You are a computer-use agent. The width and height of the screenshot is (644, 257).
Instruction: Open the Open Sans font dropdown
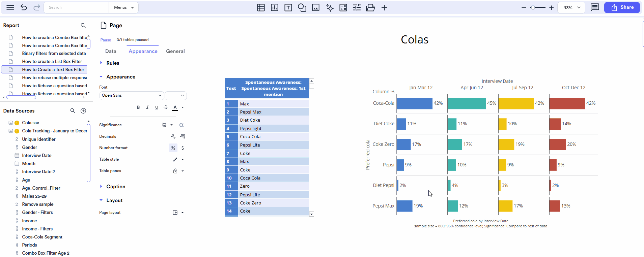132,95
